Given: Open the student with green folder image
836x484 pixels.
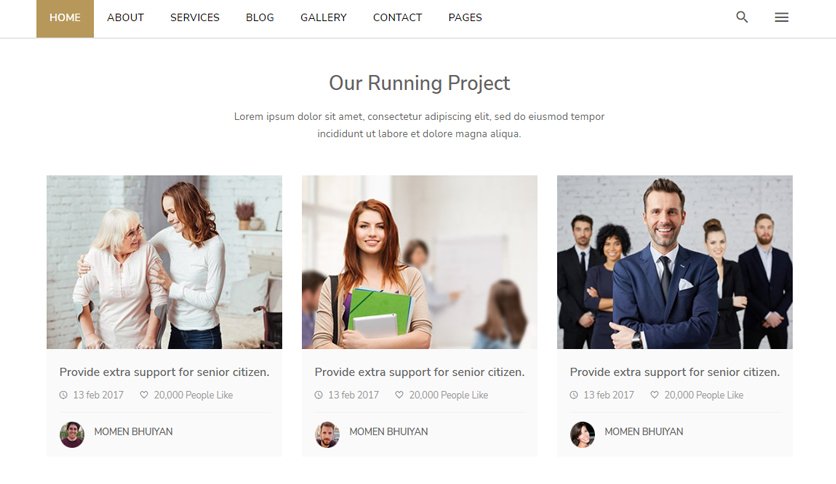Looking at the screenshot, I should pyautogui.click(x=420, y=262).
